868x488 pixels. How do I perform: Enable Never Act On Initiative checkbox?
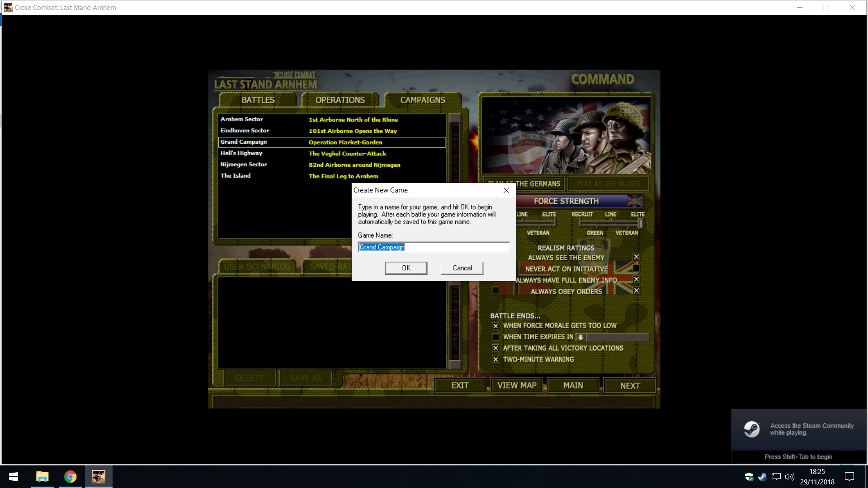[x=636, y=268]
